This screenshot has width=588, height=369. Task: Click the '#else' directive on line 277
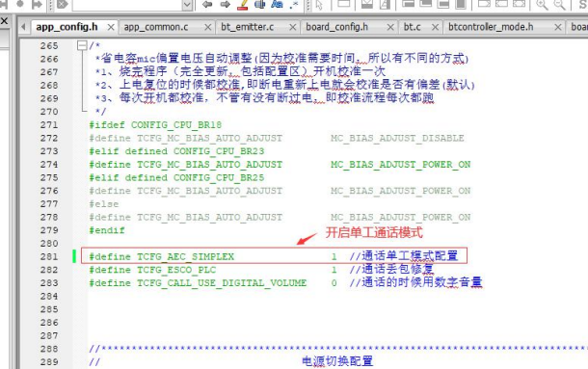(x=104, y=204)
